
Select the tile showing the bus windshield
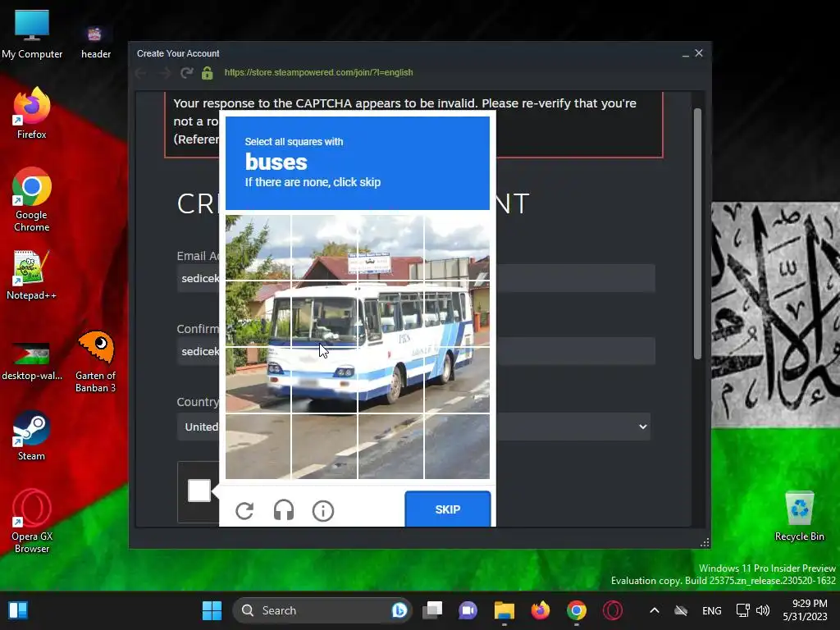point(324,314)
